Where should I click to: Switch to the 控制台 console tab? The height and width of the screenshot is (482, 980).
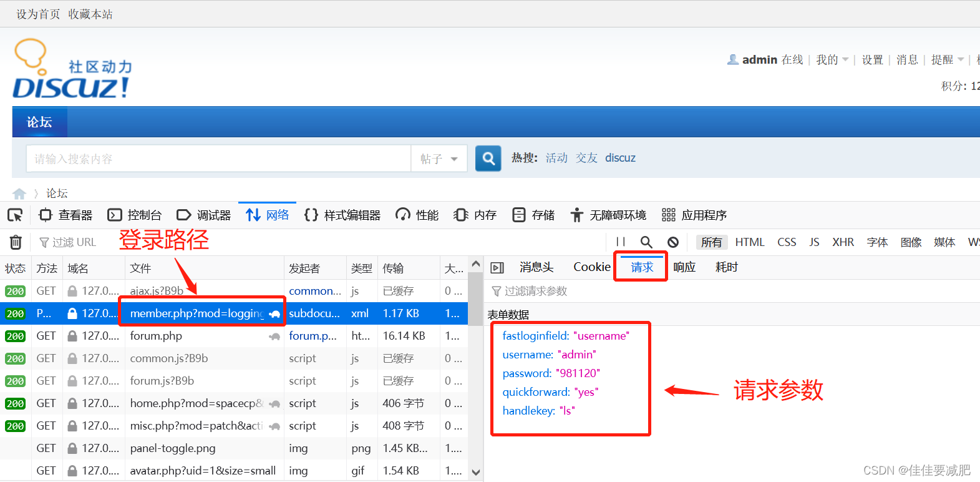tap(135, 215)
